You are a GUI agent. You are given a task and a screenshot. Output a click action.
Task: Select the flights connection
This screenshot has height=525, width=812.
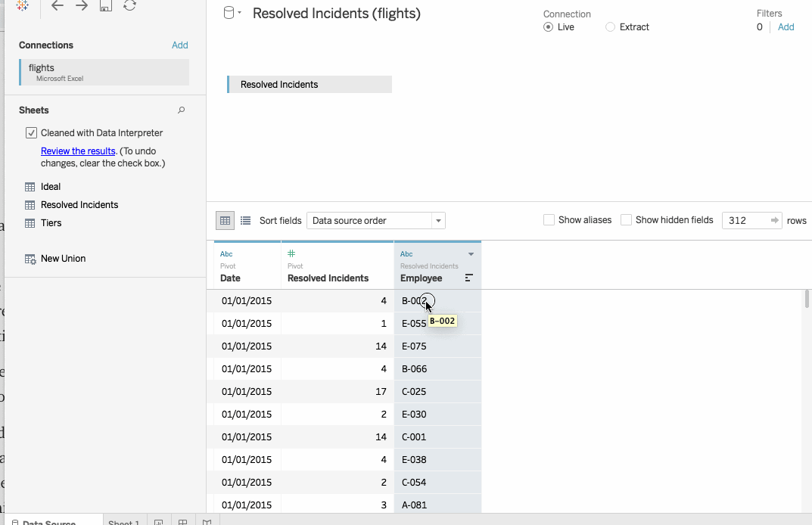(104, 72)
